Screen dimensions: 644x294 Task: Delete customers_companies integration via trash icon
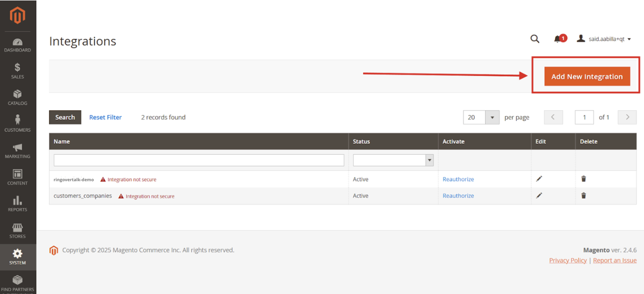tap(583, 196)
